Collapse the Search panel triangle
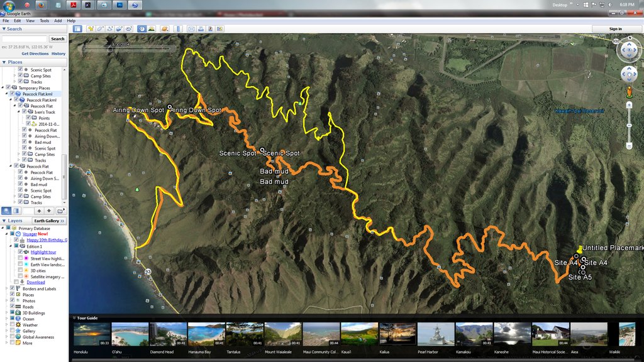Viewport: 644px width, 362px height. tap(4, 29)
